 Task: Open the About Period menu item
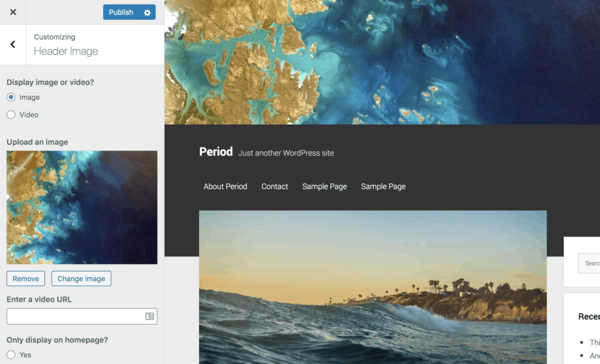[226, 187]
